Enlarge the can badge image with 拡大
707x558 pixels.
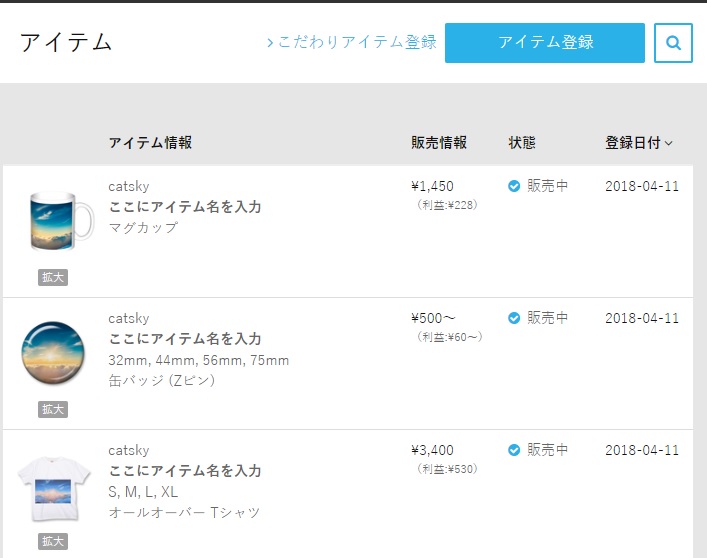(53, 409)
